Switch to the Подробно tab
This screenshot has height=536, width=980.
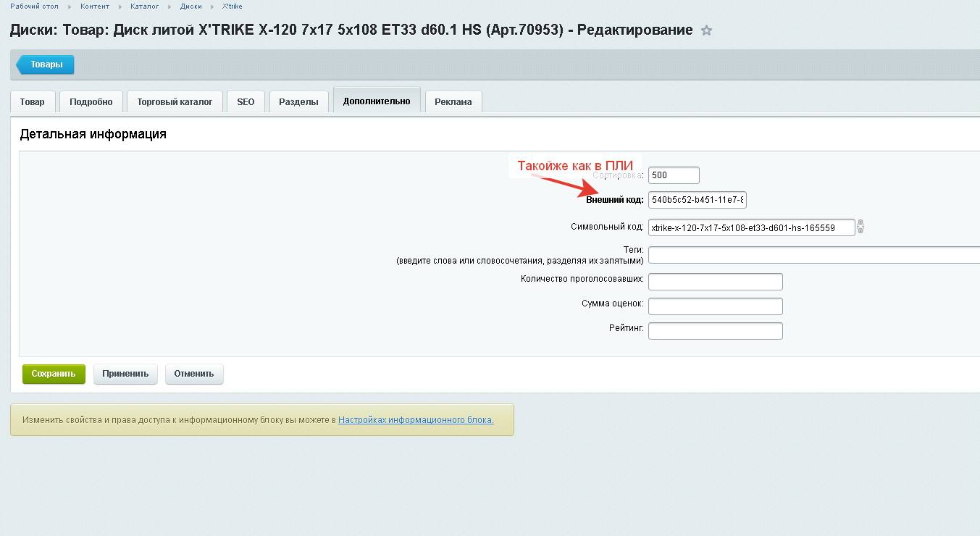coord(91,102)
